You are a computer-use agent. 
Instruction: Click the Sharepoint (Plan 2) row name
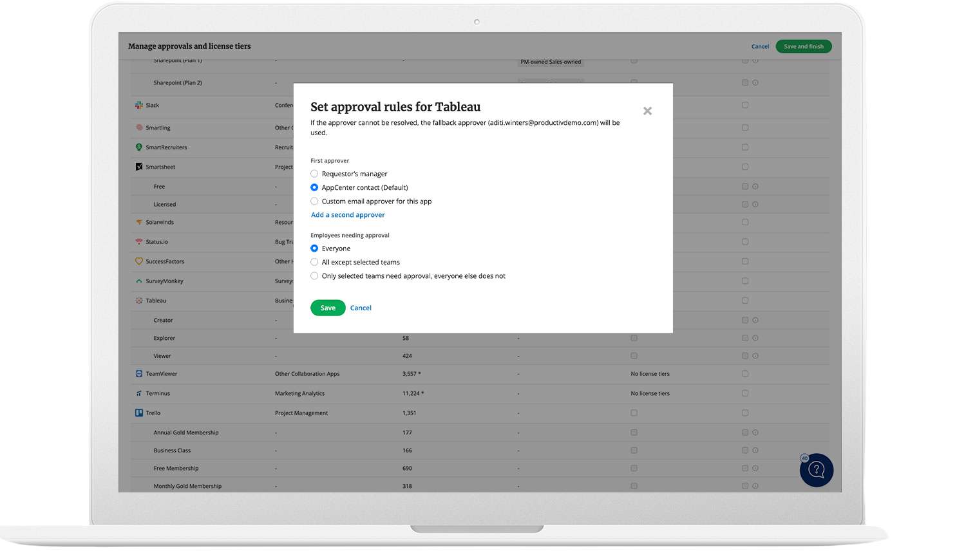coord(178,82)
